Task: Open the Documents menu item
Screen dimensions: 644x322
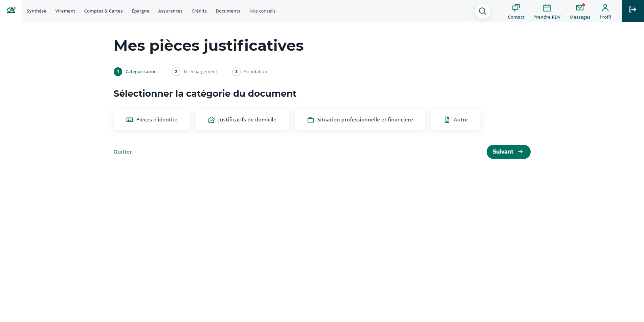Action: pos(228,11)
